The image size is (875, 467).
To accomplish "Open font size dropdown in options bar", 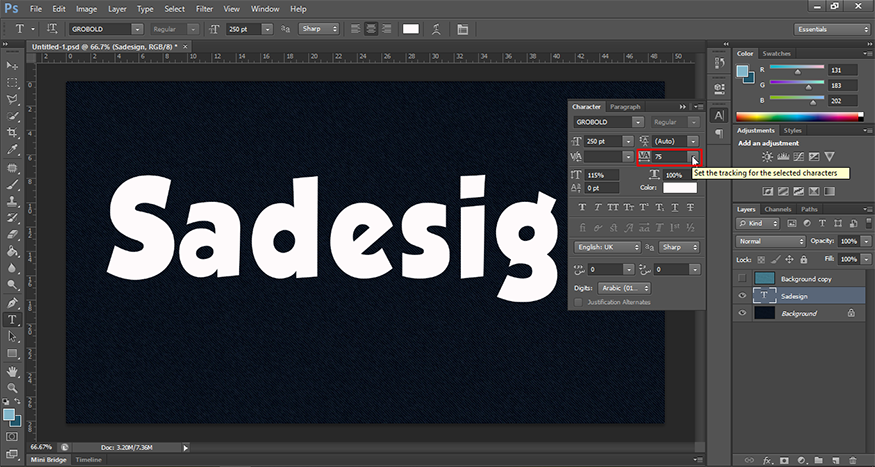I will pyautogui.click(x=267, y=29).
